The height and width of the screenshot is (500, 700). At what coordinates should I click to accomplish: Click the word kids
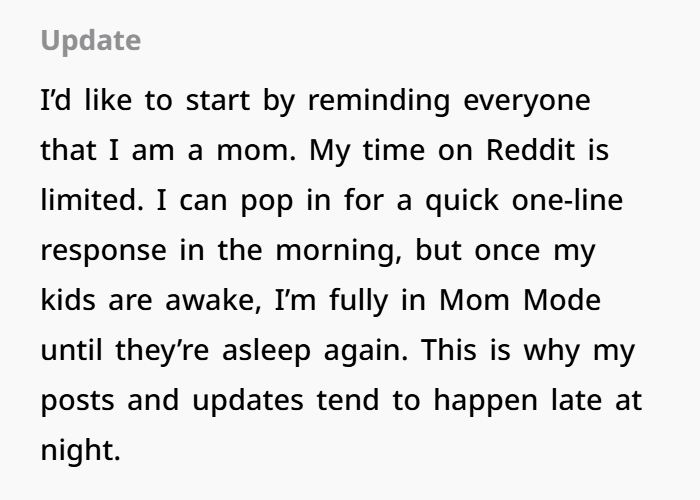pyautogui.click(x=68, y=300)
